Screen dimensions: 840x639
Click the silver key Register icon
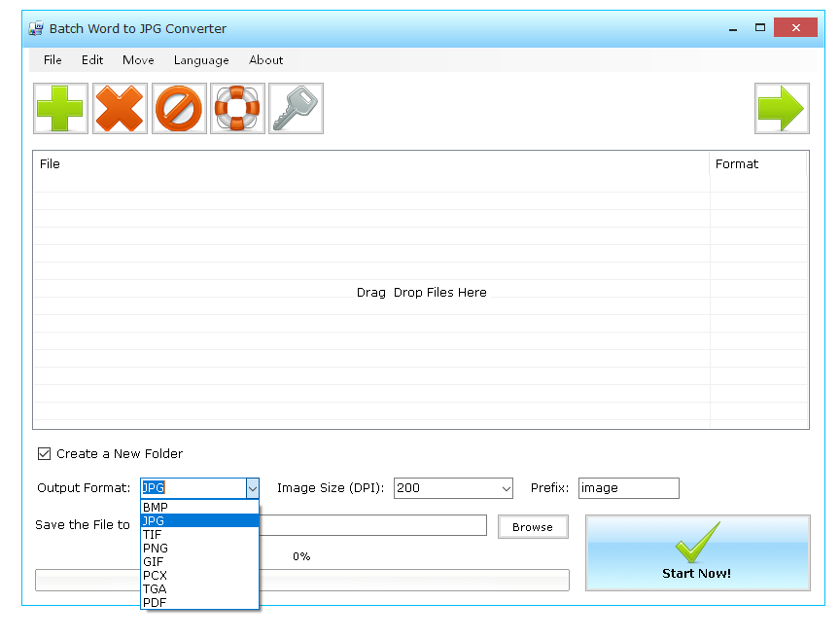296,108
